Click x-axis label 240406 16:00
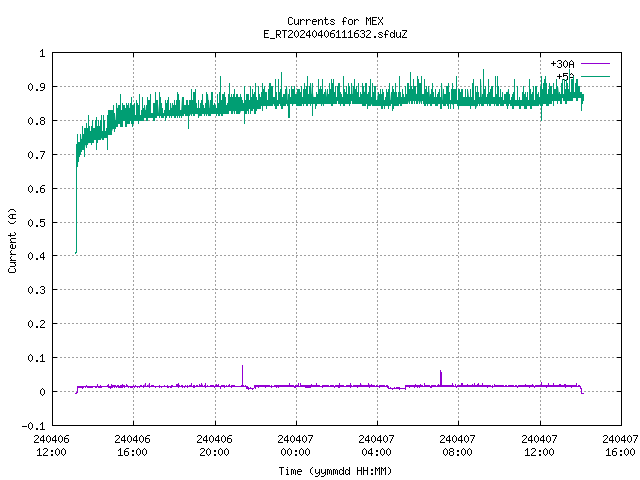640x480 pixels. (x=133, y=446)
